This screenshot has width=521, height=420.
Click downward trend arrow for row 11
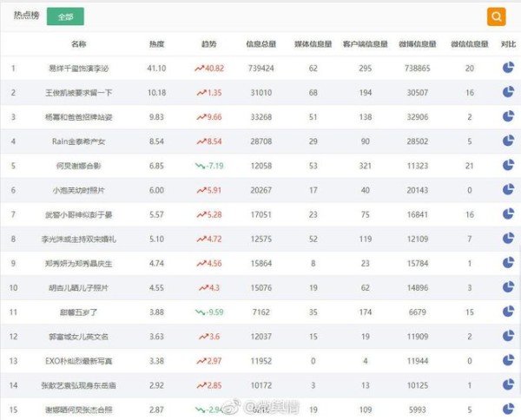(199, 312)
